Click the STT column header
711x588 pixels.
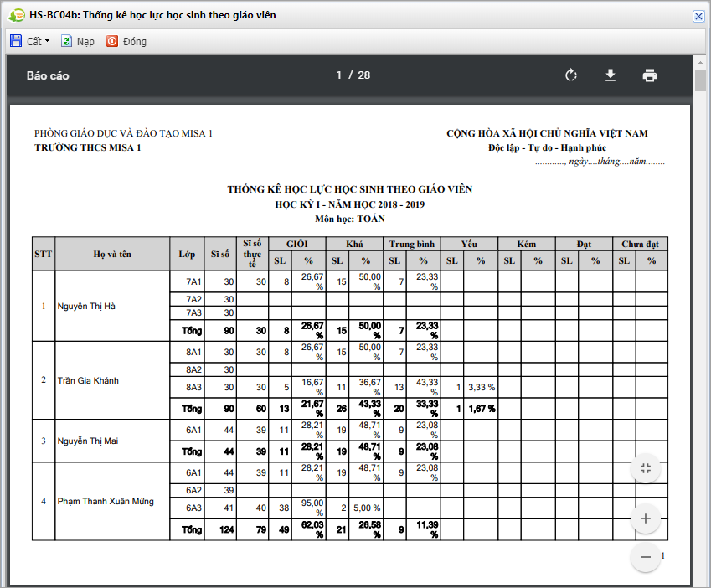[44, 254]
